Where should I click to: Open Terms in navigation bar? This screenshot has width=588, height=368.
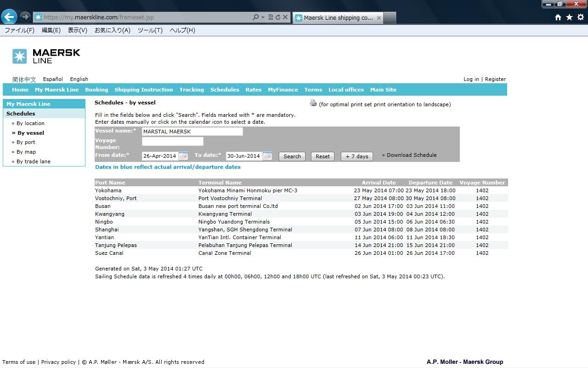(313, 90)
